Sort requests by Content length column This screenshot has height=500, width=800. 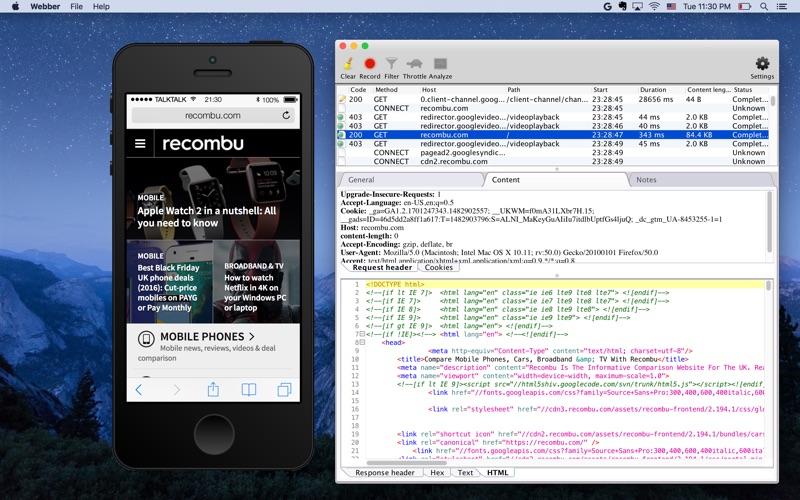pyautogui.click(x=708, y=89)
